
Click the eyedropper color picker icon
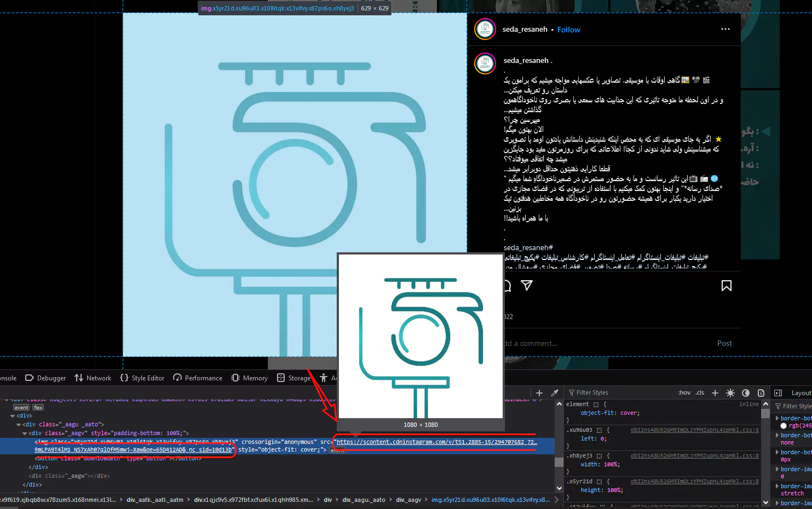point(554,393)
